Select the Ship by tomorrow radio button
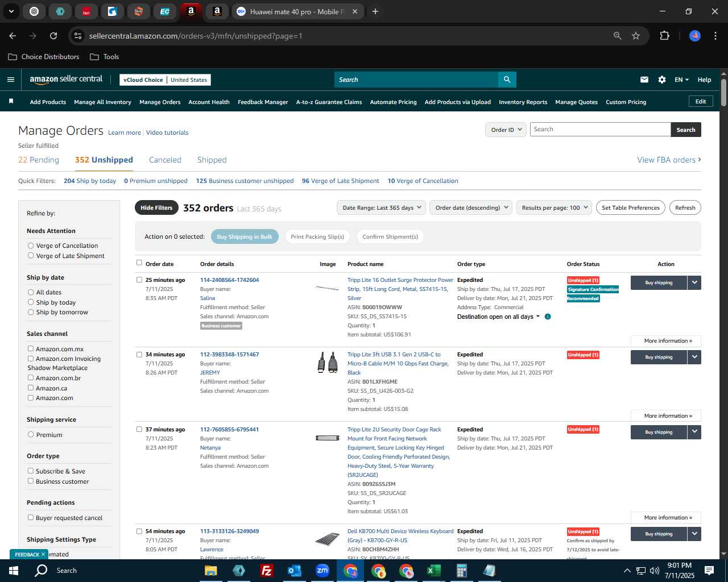Viewport: 728px width, 582px height. (x=31, y=312)
